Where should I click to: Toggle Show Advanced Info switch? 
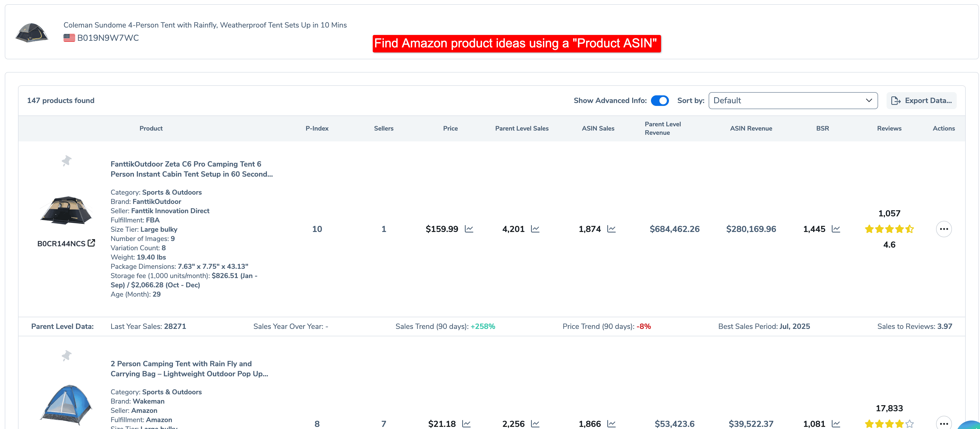660,100
